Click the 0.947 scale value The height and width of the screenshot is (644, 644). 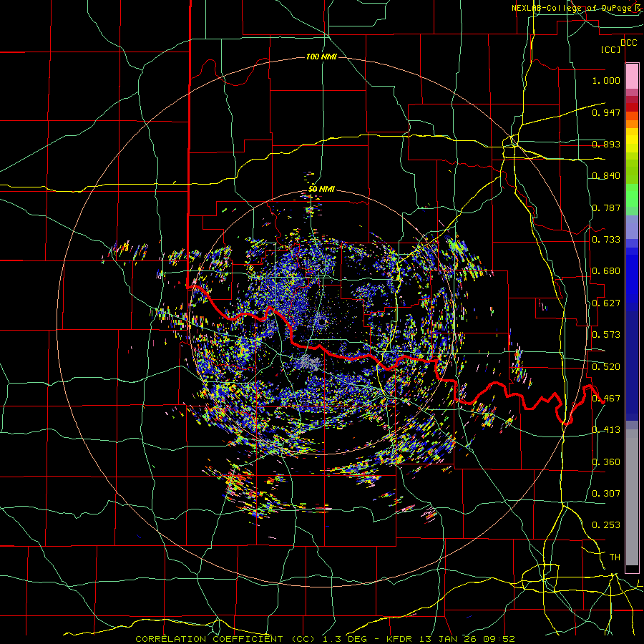click(x=606, y=112)
